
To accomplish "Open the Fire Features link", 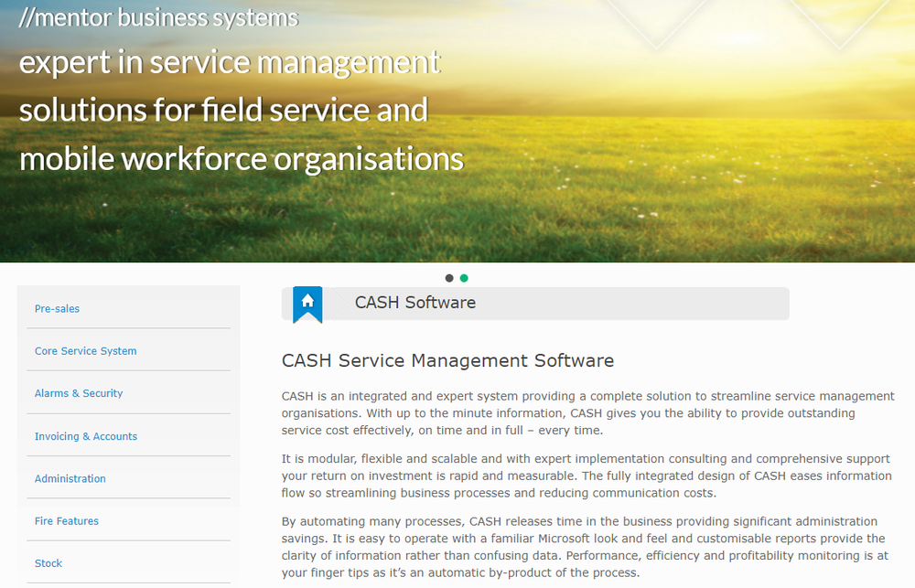I will point(67,521).
